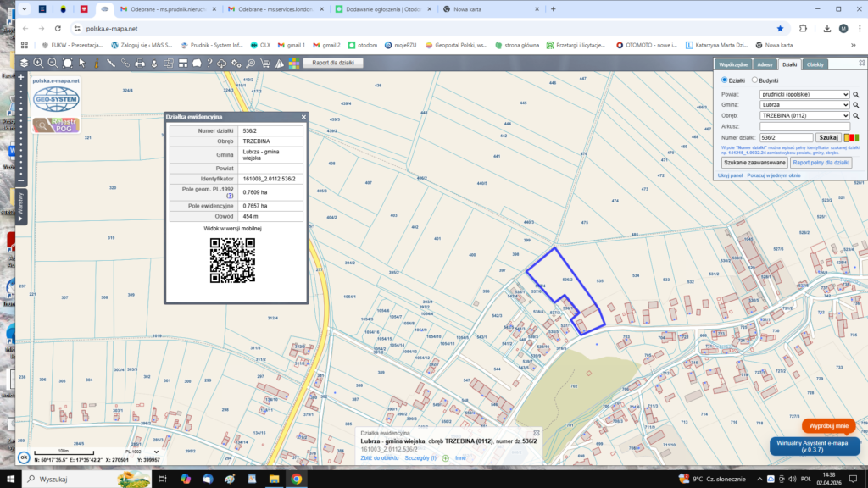This screenshot has width=868, height=488.
Task: Select the Budynki radio button
Action: [753, 80]
